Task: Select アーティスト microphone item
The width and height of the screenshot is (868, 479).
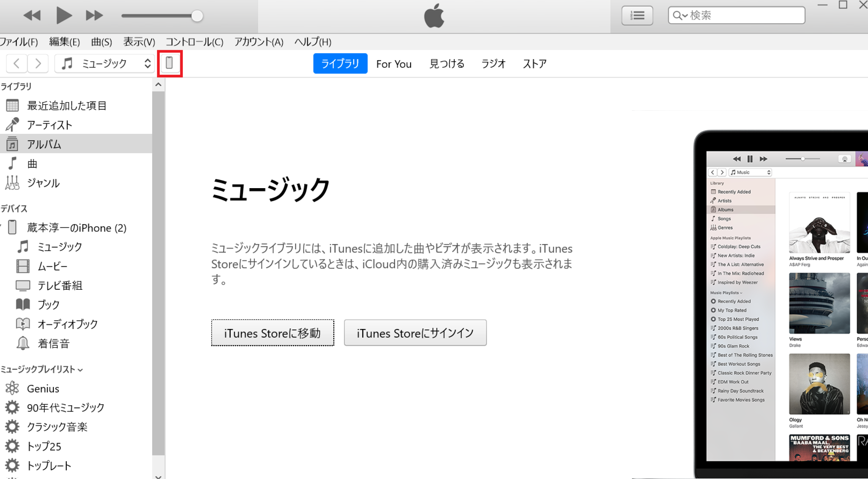Action: (76, 125)
